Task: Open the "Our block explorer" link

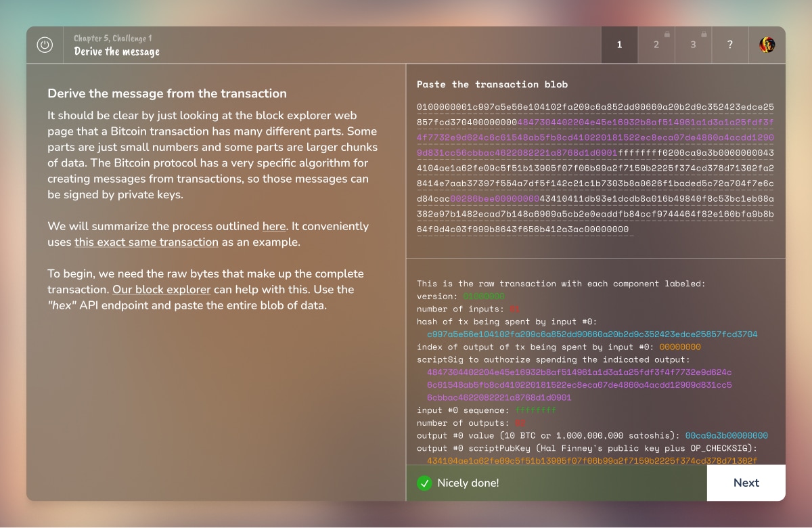Action: click(x=161, y=290)
